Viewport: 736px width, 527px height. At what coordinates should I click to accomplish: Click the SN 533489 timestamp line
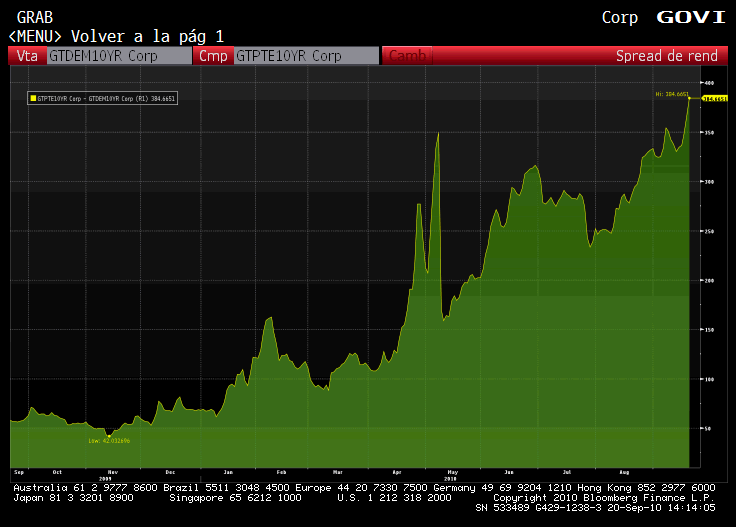[595, 508]
